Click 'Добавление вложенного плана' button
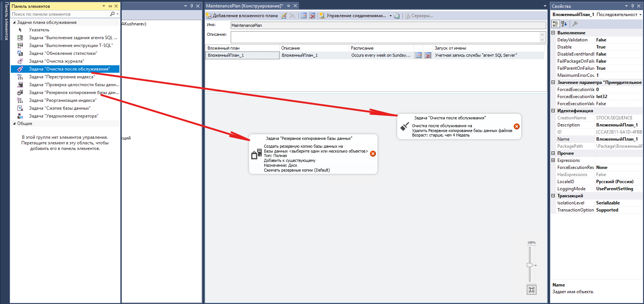Viewport: 644px width, 304px height. click(242, 16)
